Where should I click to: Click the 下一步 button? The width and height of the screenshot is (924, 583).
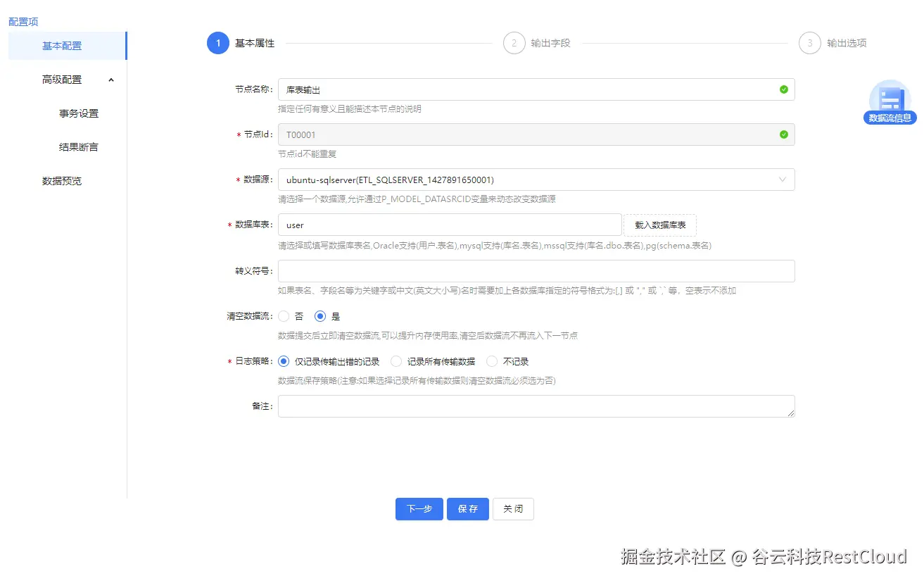[419, 509]
